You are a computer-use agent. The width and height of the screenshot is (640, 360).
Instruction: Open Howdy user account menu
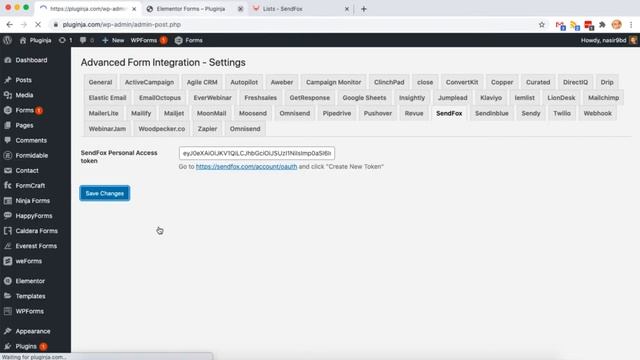(x=608, y=40)
